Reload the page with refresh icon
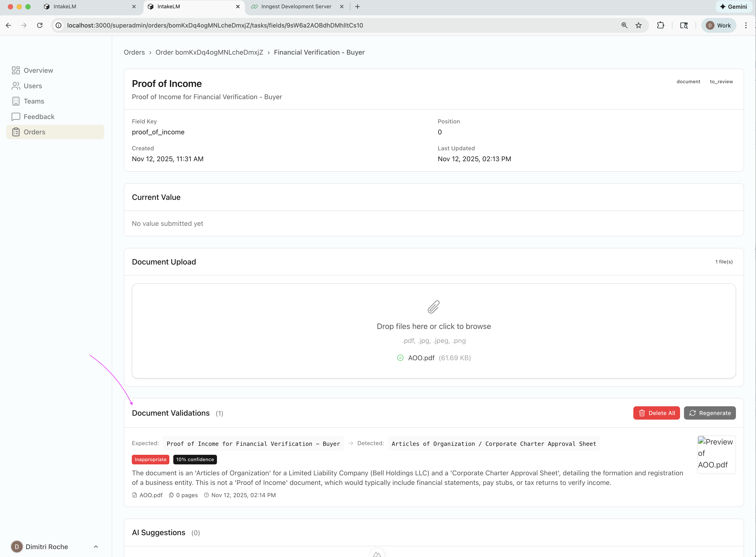This screenshot has width=756, height=557. (40, 25)
